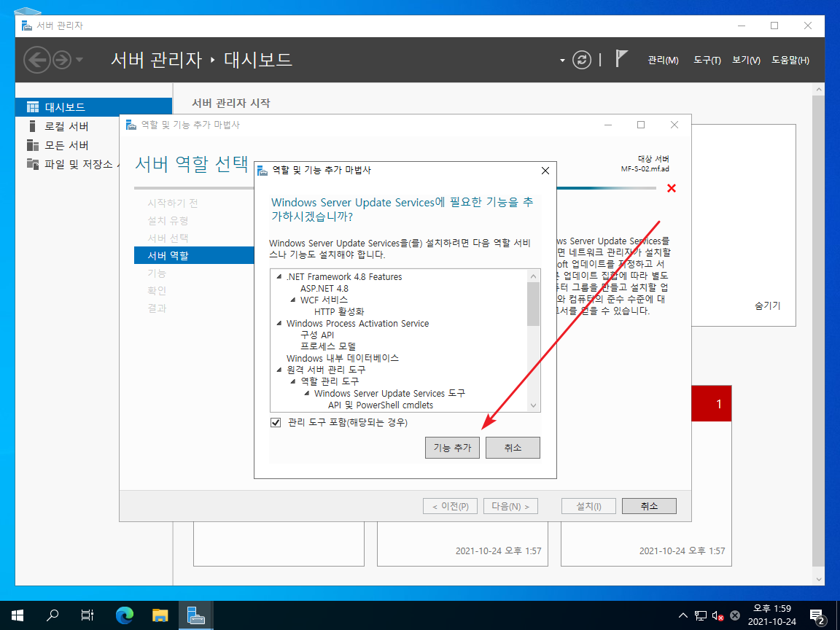Screen dimensions: 840x630
Task: Click 취소 in the feature confirmation dialog
Action: tap(513, 448)
